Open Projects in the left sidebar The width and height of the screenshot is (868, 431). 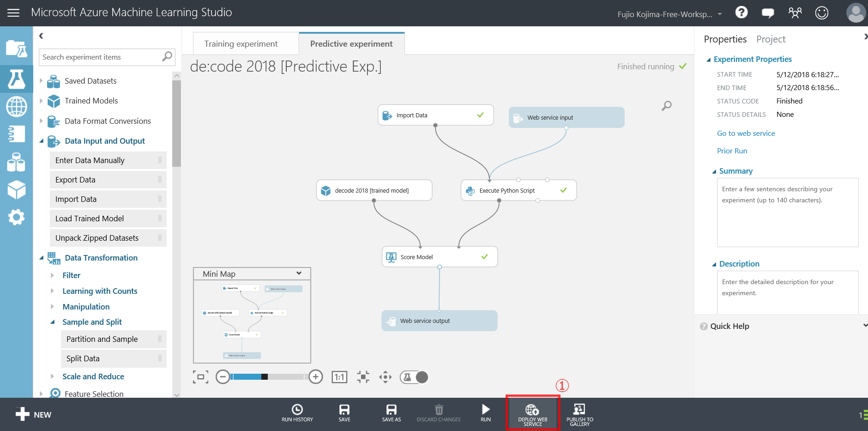[x=16, y=48]
